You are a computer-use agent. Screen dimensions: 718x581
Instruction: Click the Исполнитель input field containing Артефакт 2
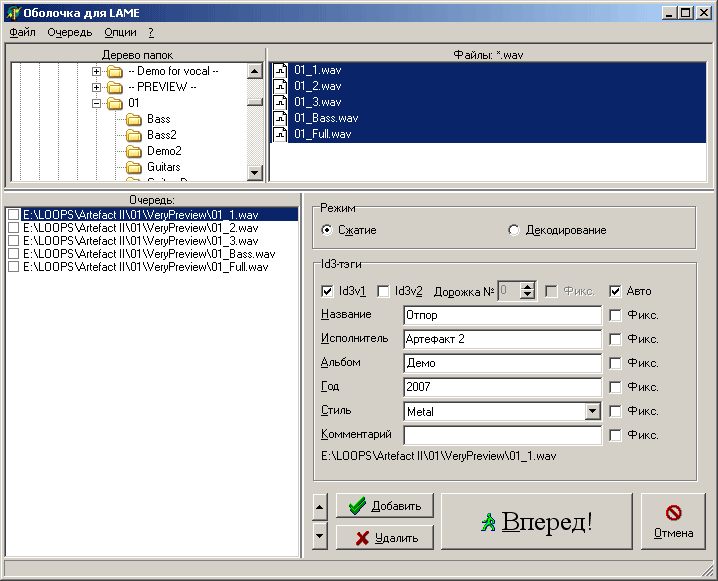503,339
